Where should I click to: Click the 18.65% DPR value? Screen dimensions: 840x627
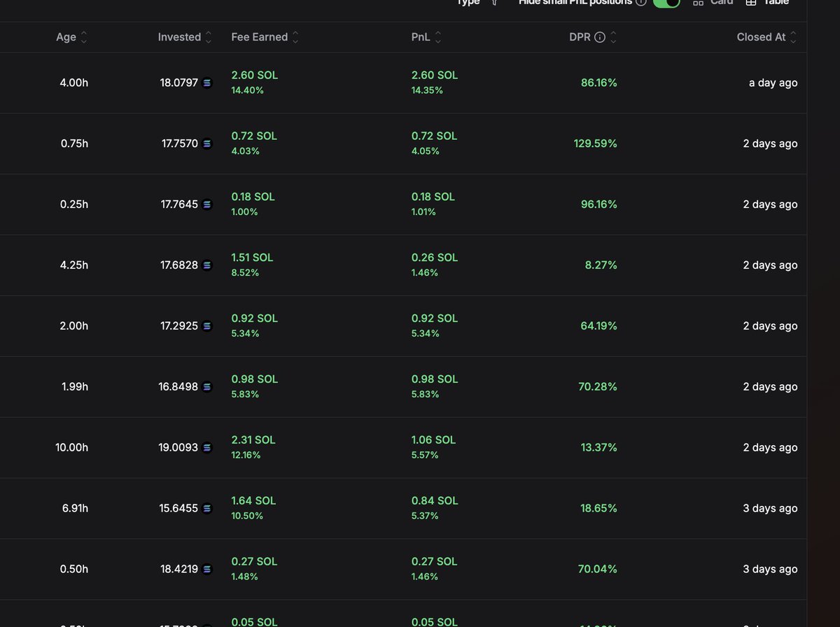pos(599,509)
